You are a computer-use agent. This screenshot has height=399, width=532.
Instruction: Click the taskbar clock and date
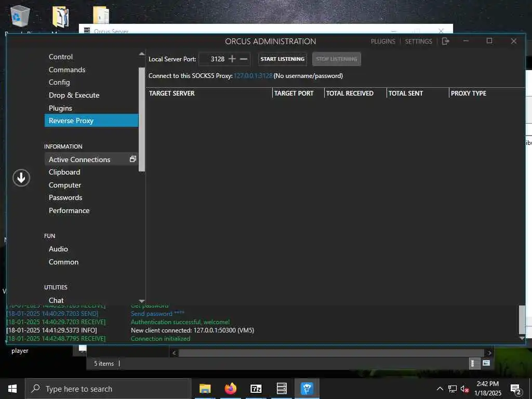pyautogui.click(x=487, y=389)
